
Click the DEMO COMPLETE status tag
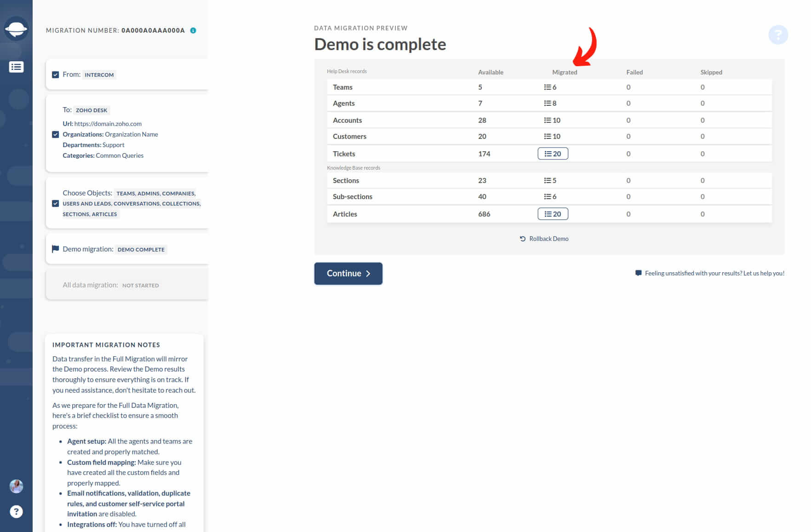141,249
